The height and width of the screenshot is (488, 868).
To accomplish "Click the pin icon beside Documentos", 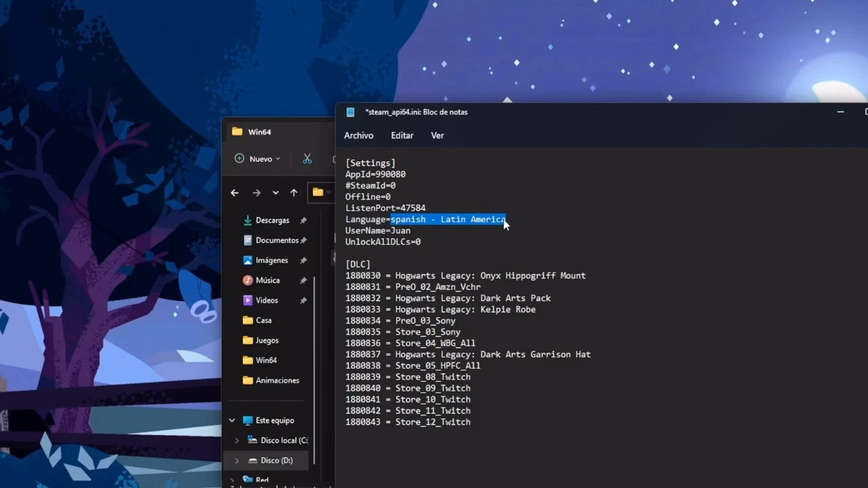I will tap(303, 241).
